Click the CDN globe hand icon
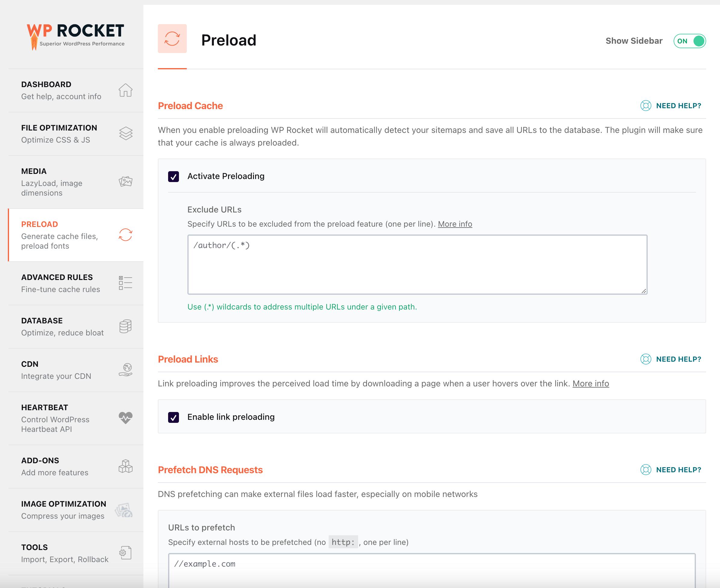Image resolution: width=720 pixels, height=588 pixels. 126,369
